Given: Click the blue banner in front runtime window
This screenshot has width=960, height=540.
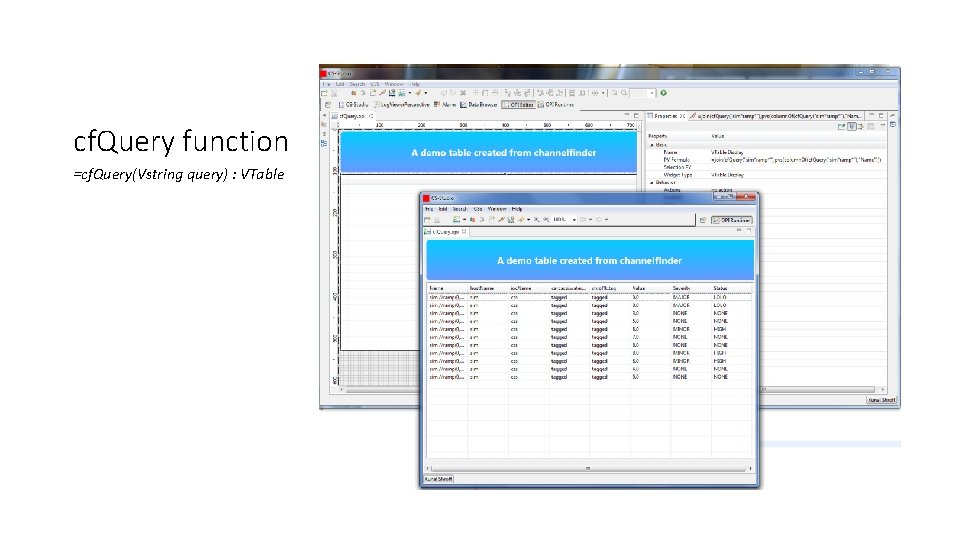Looking at the screenshot, I should pos(590,260).
